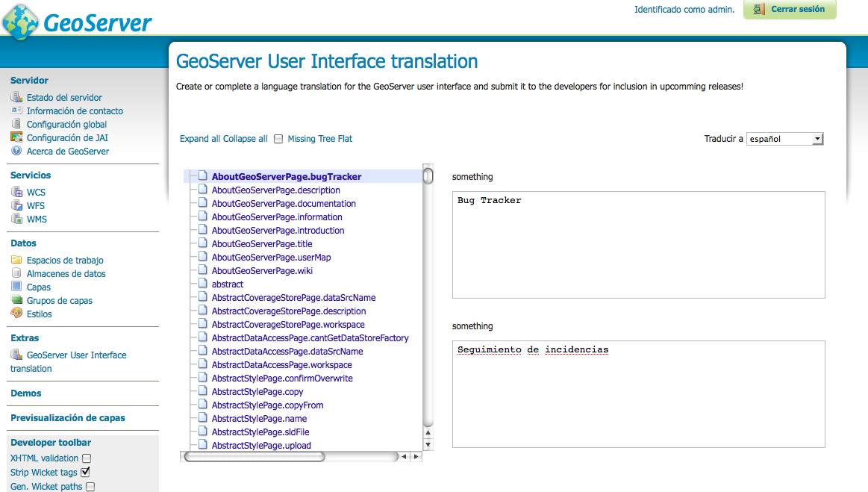Image resolution: width=868 pixels, height=492 pixels.
Task: Open the Estilos link
Action: 40,314
